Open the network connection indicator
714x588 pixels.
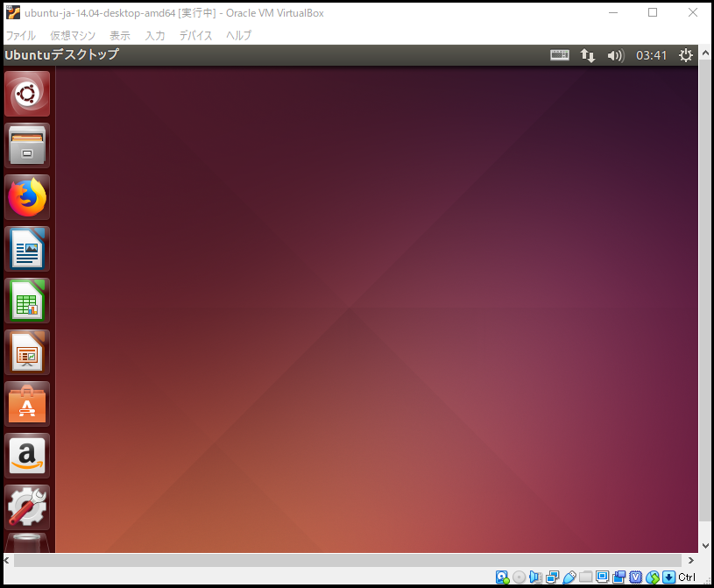[x=588, y=55]
